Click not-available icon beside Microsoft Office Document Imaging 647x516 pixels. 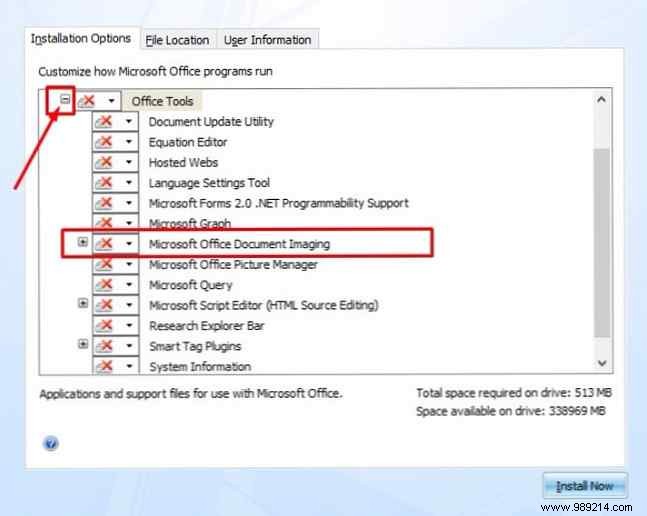(x=104, y=244)
